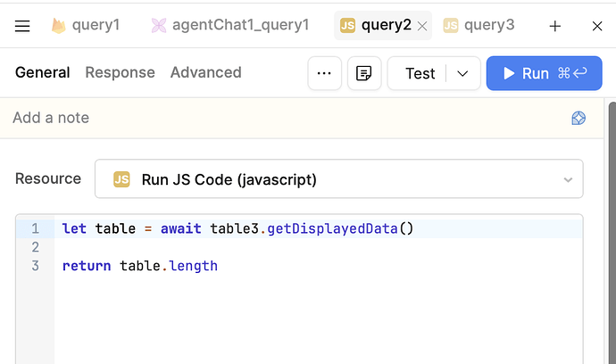Open the Advanced settings tab
Image resolution: width=616 pixels, height=364 pixels.
coord(206,72)
